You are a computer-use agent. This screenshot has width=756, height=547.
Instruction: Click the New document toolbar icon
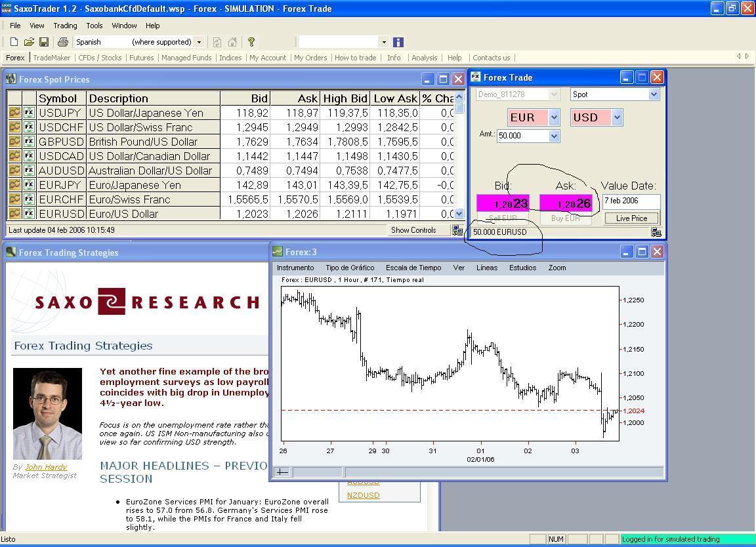click(x=14, y=42)
